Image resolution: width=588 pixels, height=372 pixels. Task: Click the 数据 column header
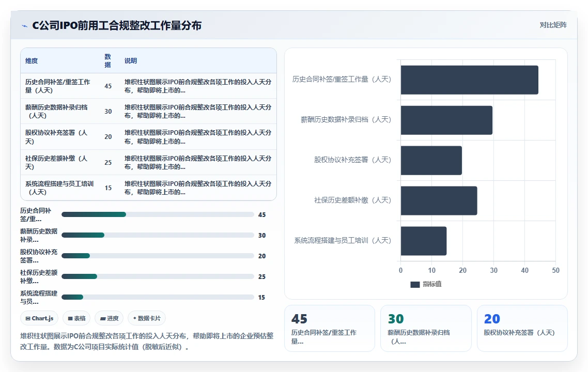click(x=108, y=61)
